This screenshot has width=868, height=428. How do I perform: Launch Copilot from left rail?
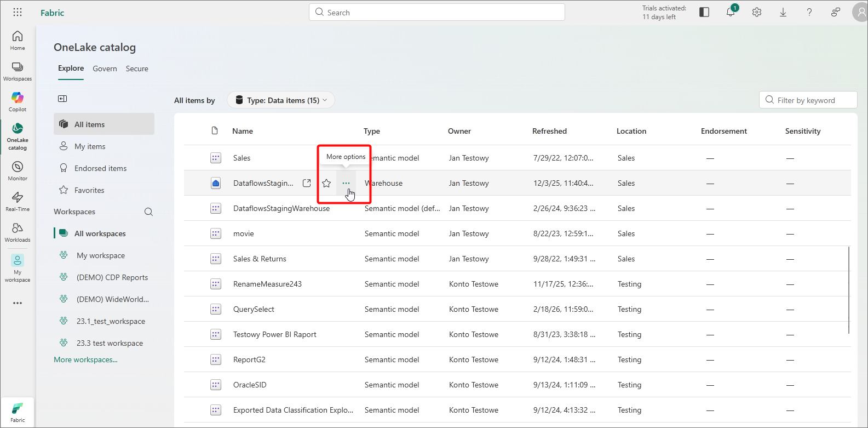(x=18, y=102)
